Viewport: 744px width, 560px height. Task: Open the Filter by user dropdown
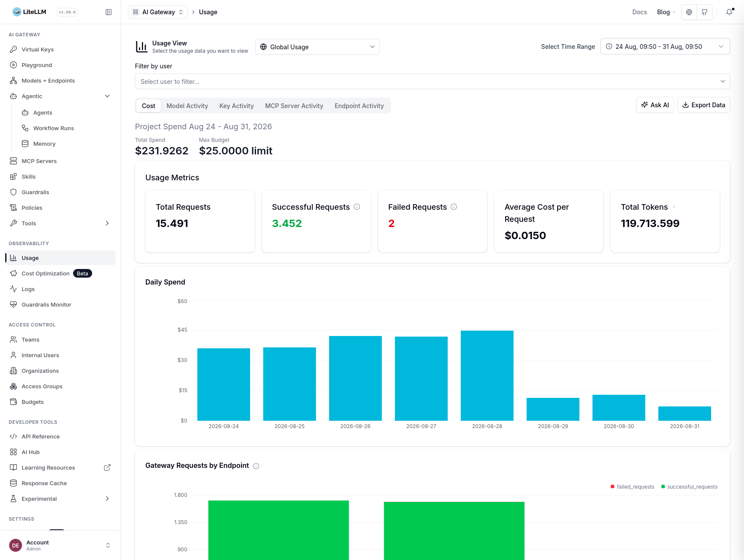(x=433, y=81)
